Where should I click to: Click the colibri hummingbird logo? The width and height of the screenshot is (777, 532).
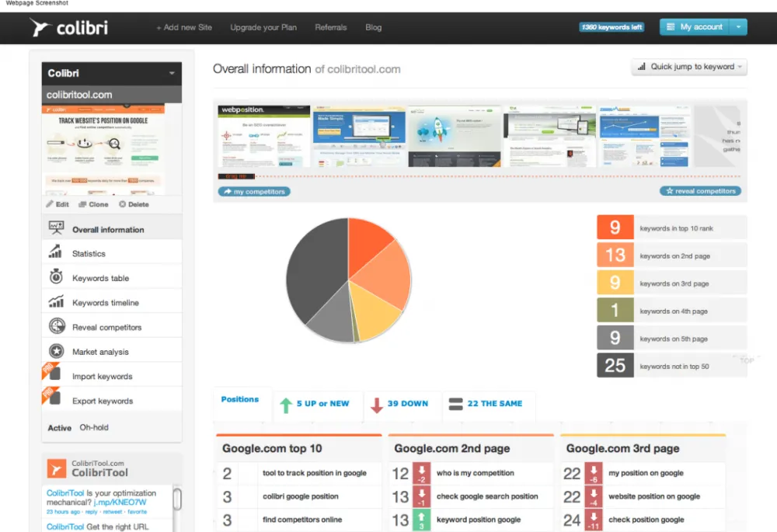68,28
